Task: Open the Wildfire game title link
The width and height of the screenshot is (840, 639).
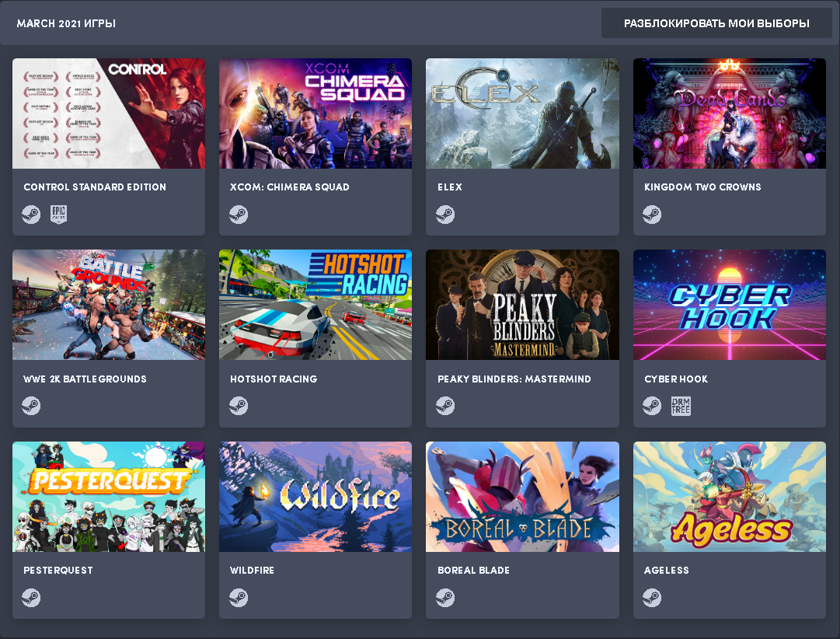Action: [252, 571]
